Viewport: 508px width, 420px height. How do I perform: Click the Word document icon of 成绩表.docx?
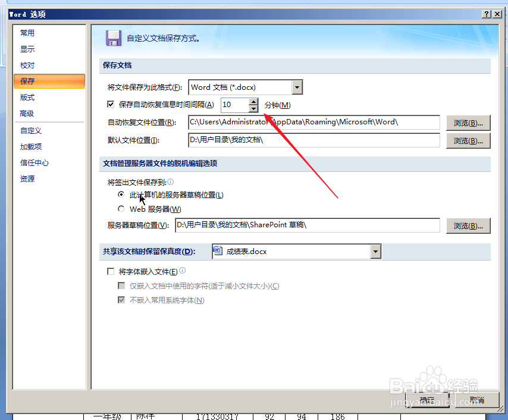click(218, 251)
